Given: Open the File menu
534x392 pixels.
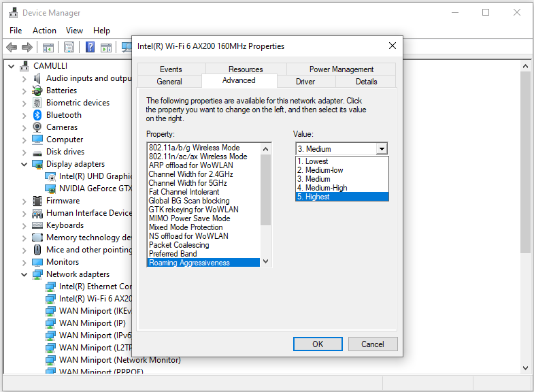Looking at the screenshot, I should (x=16, y=31).
